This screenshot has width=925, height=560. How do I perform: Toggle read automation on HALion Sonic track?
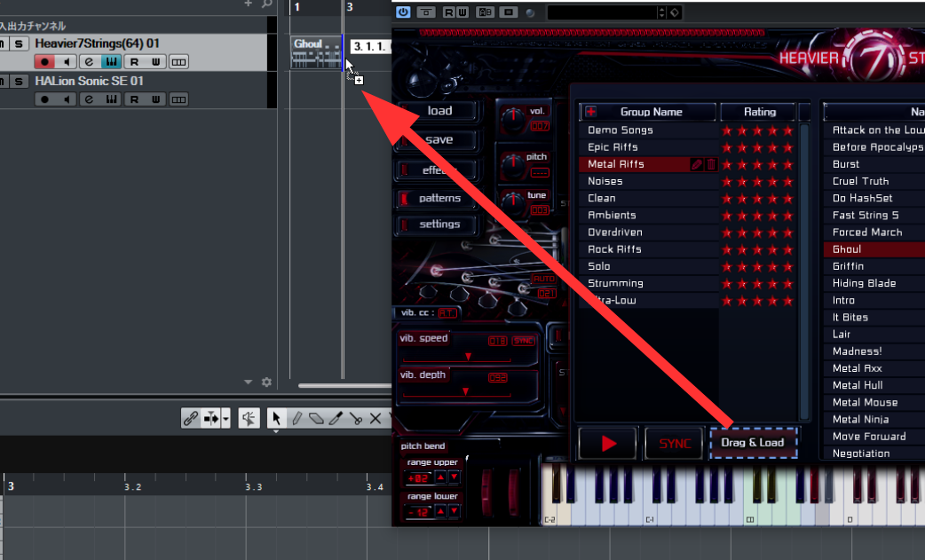click(134, 99)
